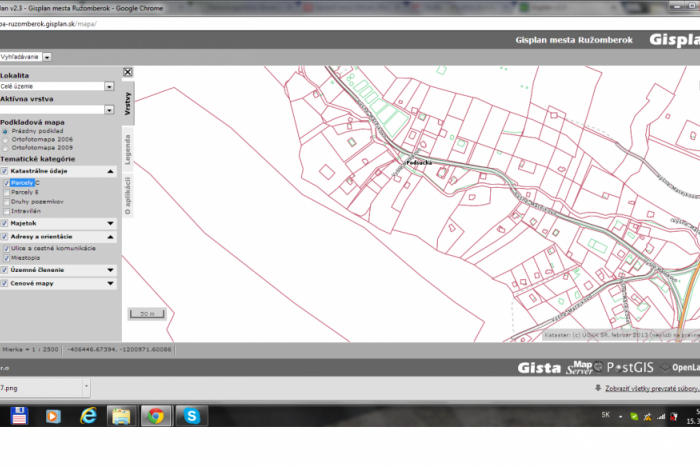Switch to the Legenda tab
Screen dimensions: 700x467
128,149
